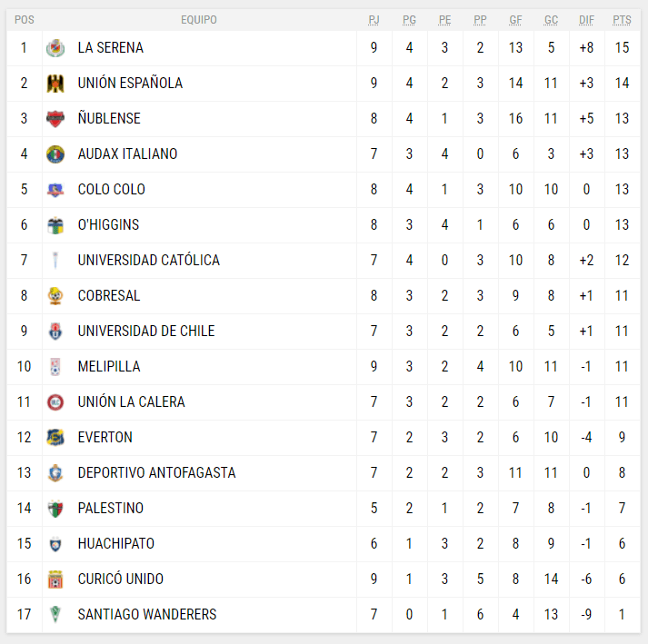Viewport: 648px width, 644px height.
Task: Click the Audax Italiano team badge
Action: 55,154
